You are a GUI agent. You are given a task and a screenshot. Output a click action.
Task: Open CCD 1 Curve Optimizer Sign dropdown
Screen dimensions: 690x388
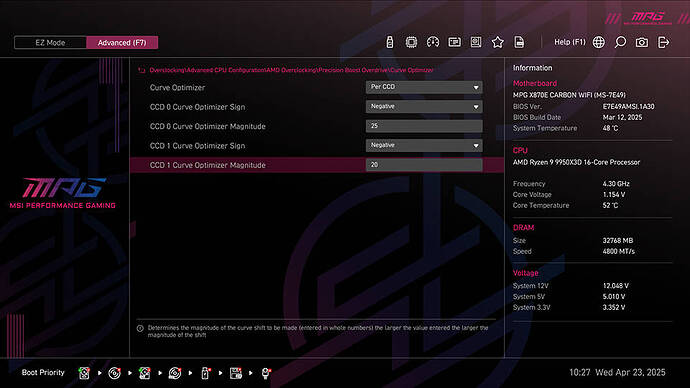pyautogui.click(x=424, y=145)
